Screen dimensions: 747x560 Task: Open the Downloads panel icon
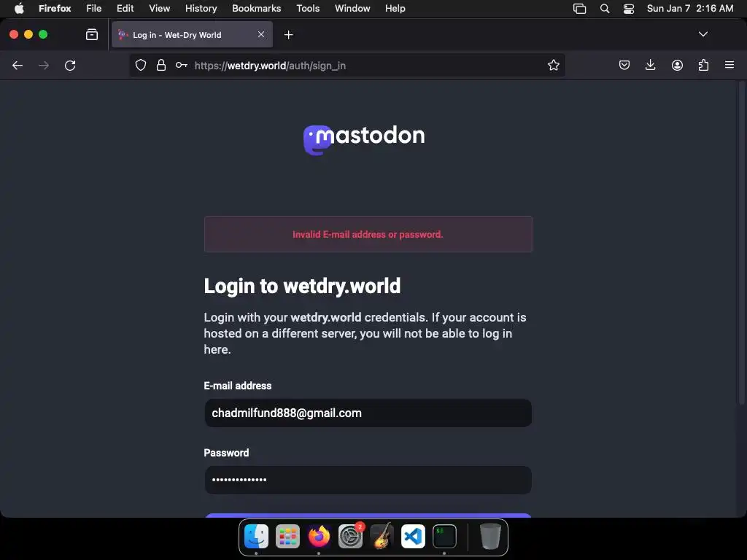click(650, 65)
